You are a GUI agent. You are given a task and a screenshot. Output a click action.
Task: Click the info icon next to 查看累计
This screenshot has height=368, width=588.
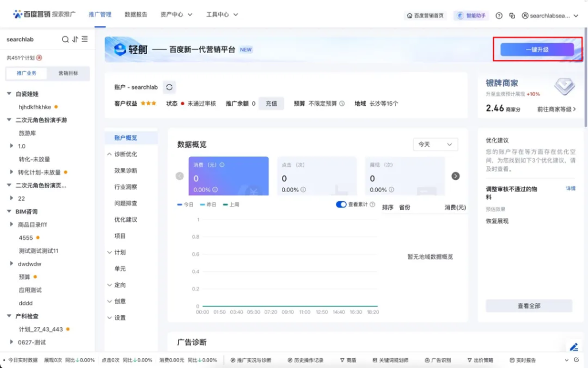coord(372,204)
